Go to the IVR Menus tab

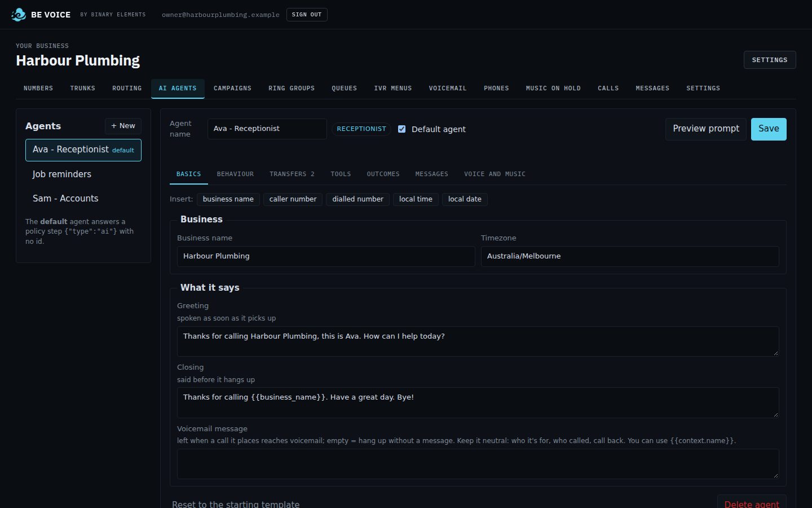[393, 88]
